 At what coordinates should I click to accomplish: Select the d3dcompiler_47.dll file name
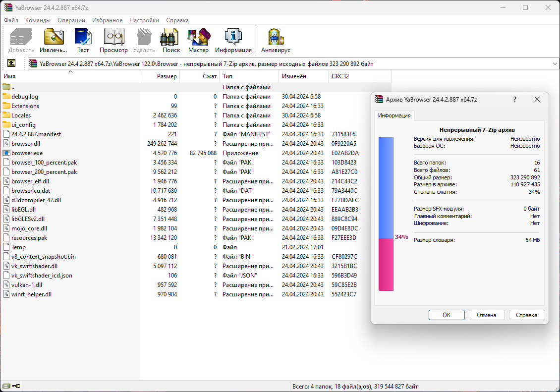click(x=36, y=200)
